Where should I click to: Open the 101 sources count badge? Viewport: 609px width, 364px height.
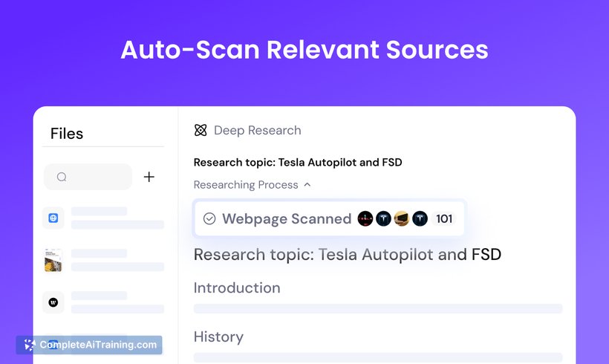point(444,218)
